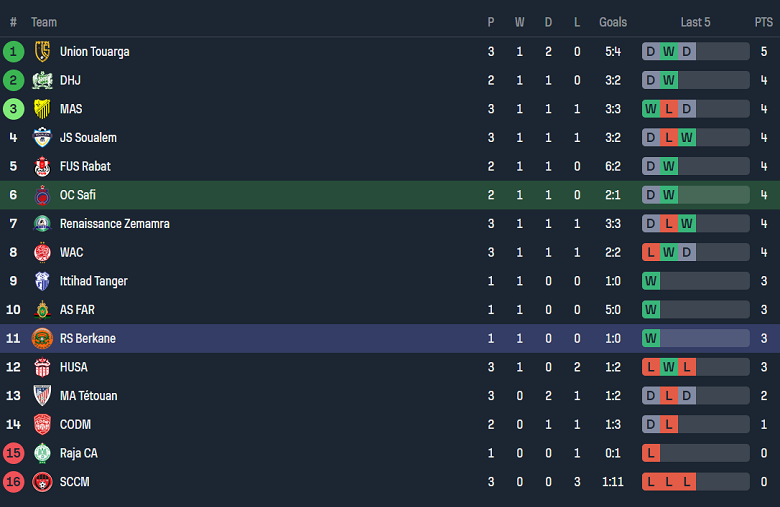Image resolution: width=780 pixels, height=507 pixels.
Task: Click the WAC red club logo
Action: click(42, 252)
